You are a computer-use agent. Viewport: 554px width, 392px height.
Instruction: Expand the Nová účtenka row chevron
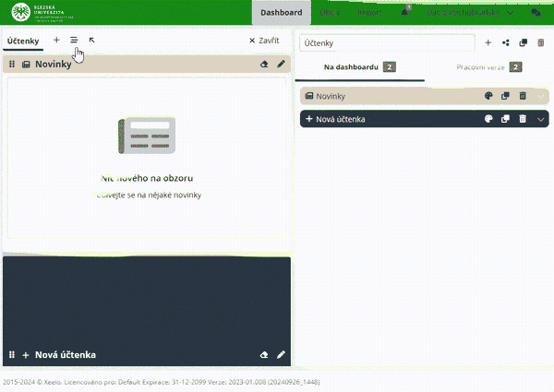point(540,119)
